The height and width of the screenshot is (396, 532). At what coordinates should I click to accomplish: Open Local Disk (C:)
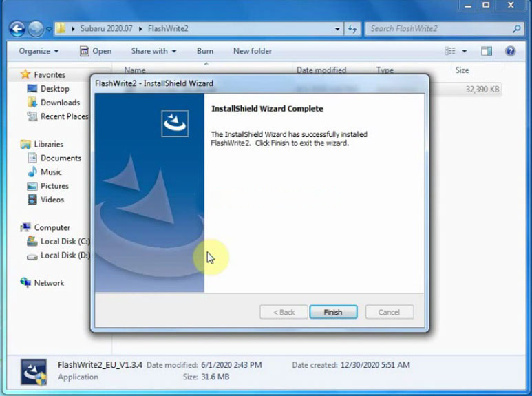point(65,242)
